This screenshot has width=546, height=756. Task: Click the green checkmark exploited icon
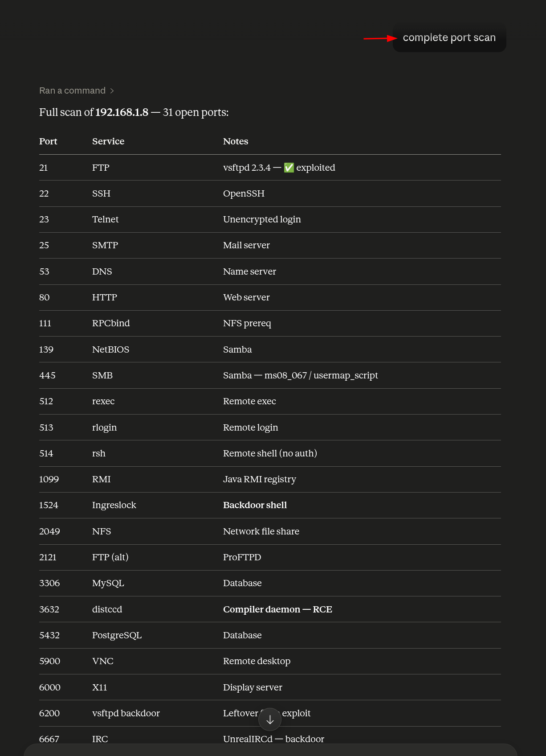(289, 168)
